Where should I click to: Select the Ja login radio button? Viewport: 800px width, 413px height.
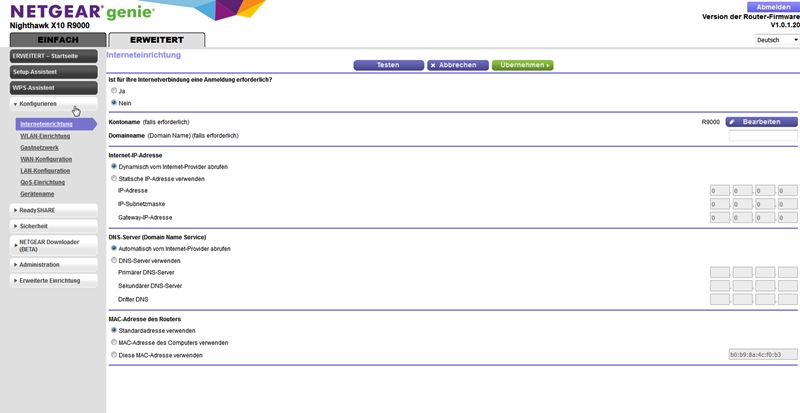click(114, 91)
